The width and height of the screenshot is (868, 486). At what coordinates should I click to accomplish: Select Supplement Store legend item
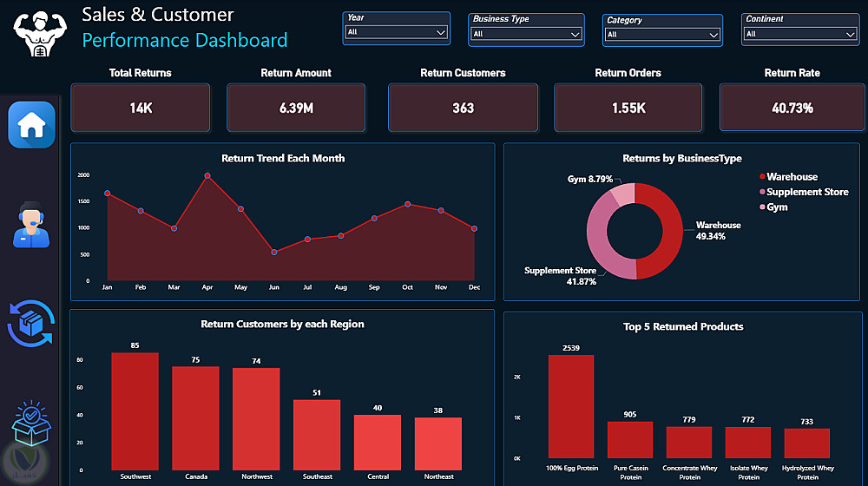pos(804,192)
